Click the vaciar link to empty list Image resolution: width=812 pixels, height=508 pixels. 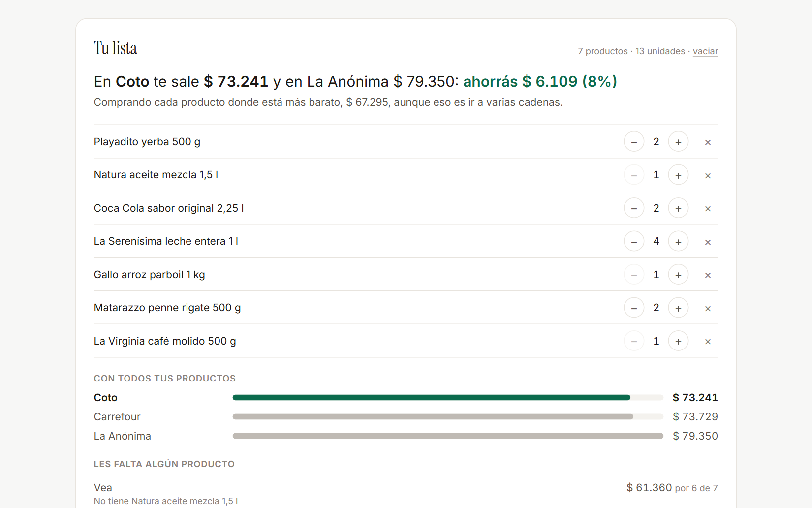tap(705, 51)
